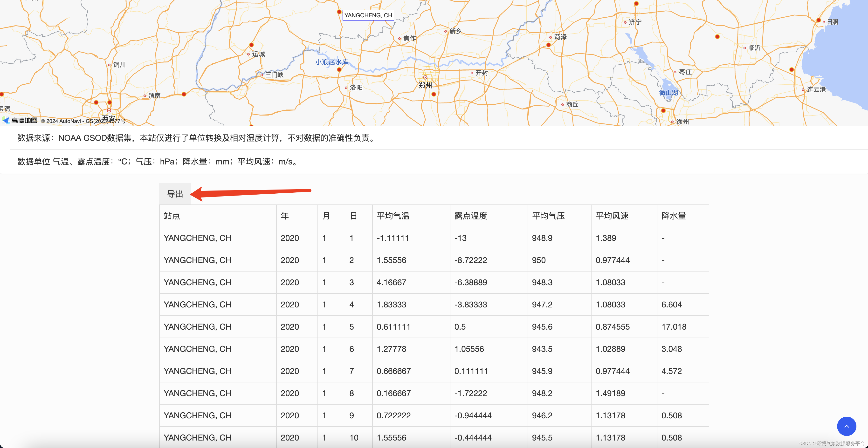The height and width of the screenshot is (448, 868).
Task: Click the red marker below 小浪底水库
Action: (x=339, y=70)
